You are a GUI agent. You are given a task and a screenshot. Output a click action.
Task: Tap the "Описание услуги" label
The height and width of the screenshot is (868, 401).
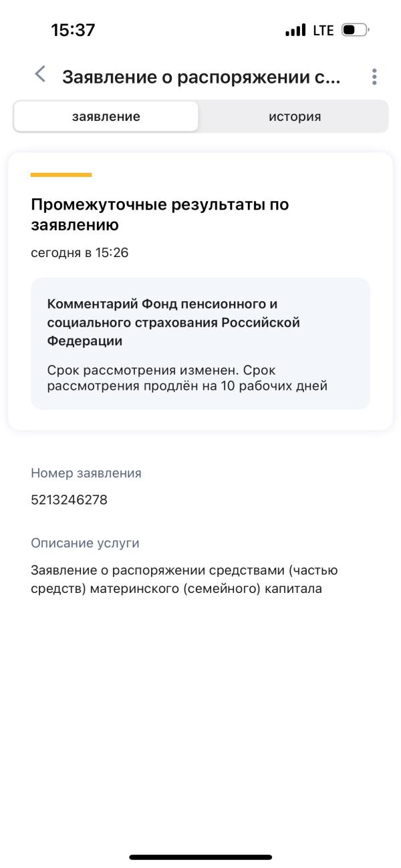(x=85, y=543)
